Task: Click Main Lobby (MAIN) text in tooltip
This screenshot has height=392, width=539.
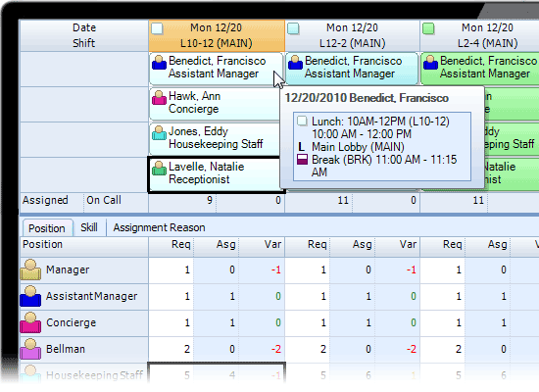Action: tap(358, 147)
